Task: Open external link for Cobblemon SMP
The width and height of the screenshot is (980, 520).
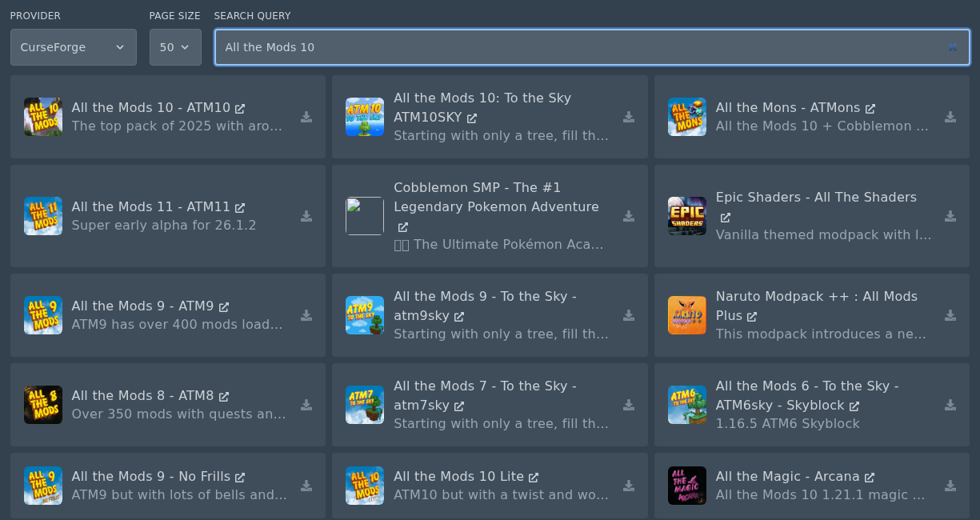Action: (x=403, y=227)
